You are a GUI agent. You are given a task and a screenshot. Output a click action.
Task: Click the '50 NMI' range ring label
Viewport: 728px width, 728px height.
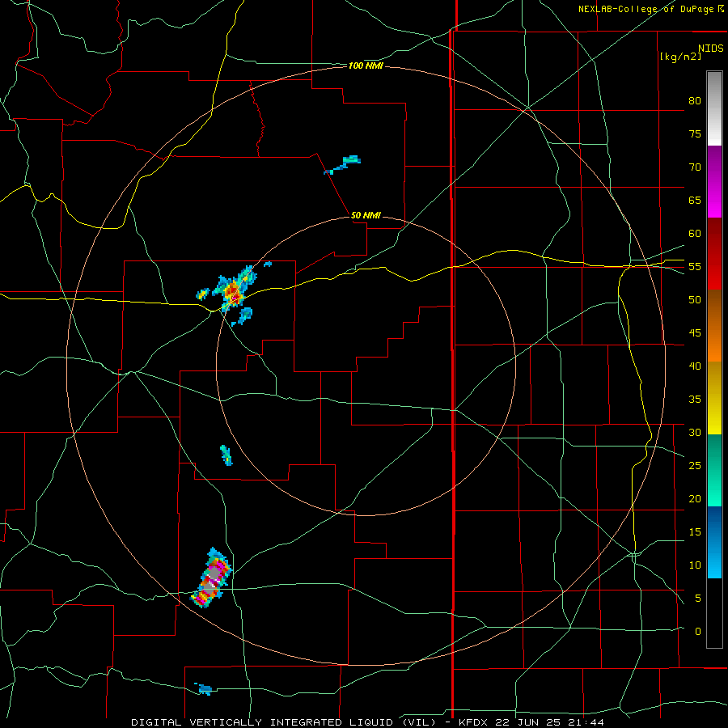coord(366,215)
